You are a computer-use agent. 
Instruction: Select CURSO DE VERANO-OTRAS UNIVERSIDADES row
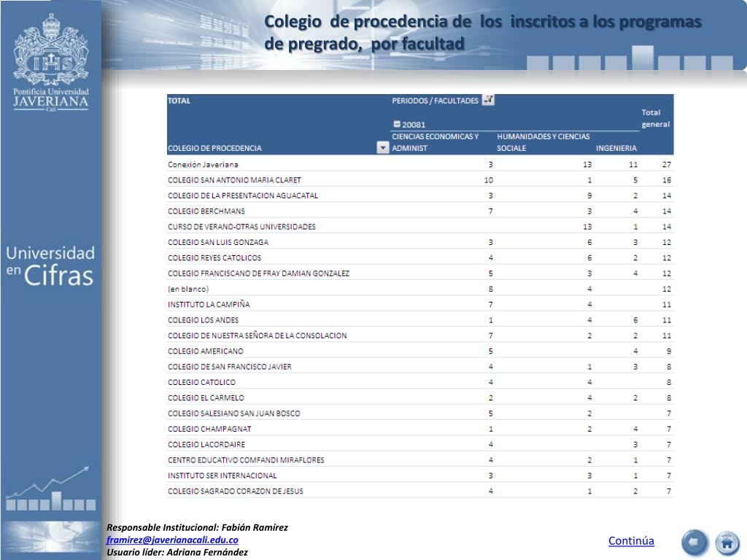point(420,227)
